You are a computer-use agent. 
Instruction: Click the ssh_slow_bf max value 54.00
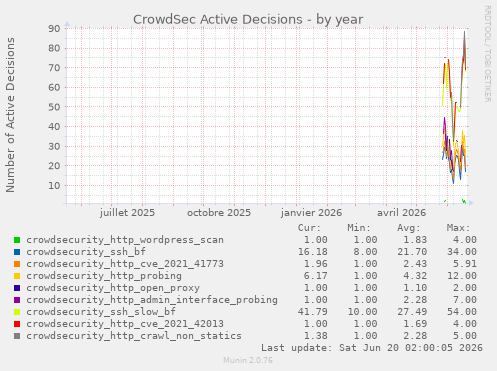462,312
